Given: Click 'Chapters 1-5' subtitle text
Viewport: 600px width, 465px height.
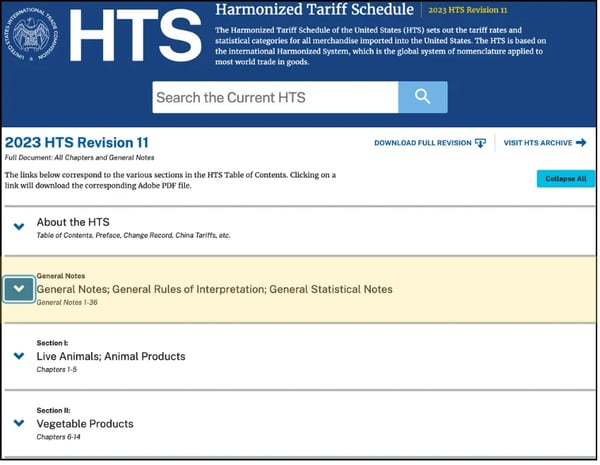Looking at the screenshot, I should [x=57, y=369].
